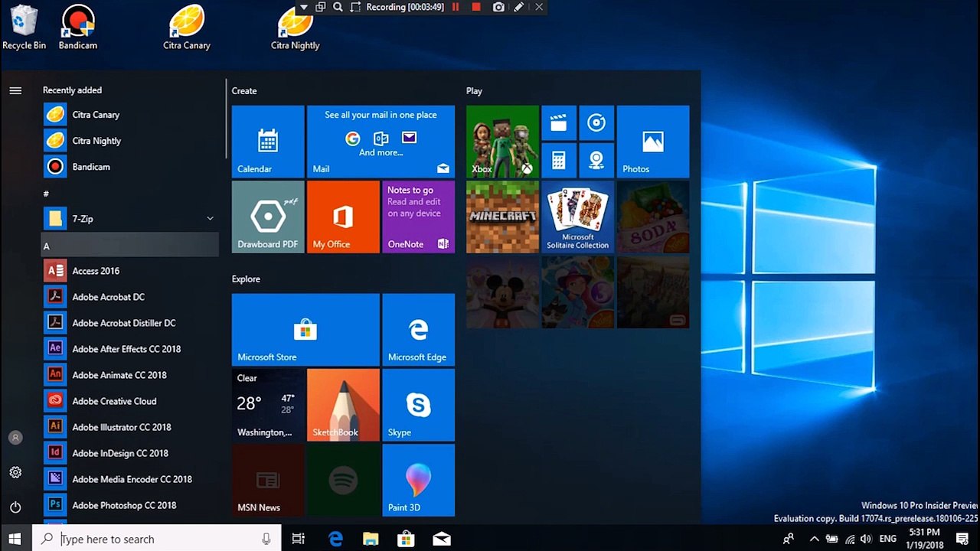Open the Xbox tile
980x551 pixels.
coord(502,142)
